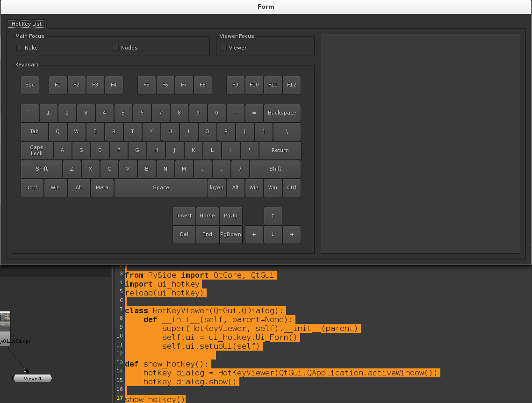Click the left Shift key
Image resolution: width=532 pixels, height=403 pixels.
(x=41, y=169)
